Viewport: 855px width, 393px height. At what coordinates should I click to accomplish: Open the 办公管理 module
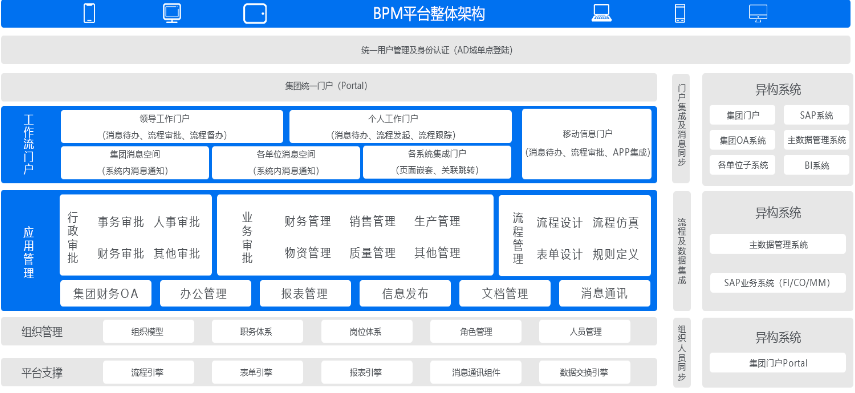coord(206,294)
